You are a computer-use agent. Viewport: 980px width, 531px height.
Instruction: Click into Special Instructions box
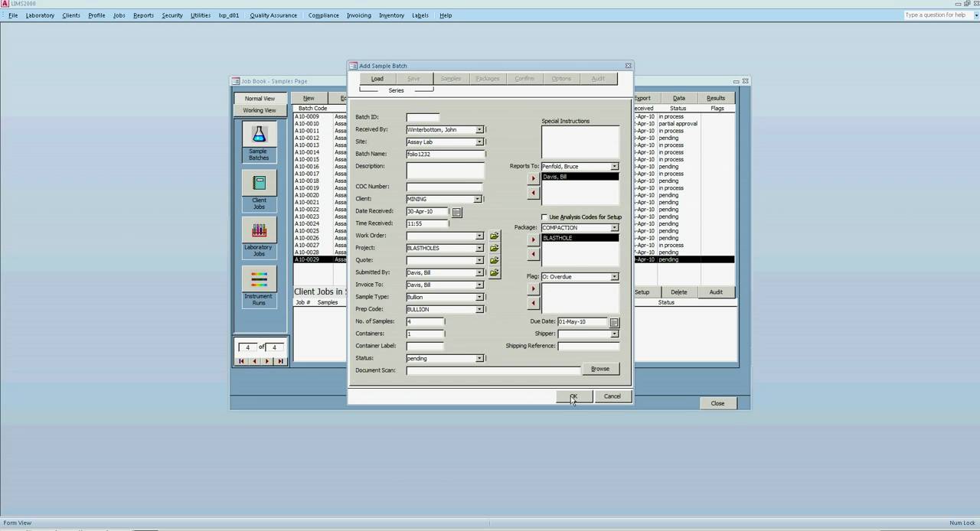(x=580, y=142)
